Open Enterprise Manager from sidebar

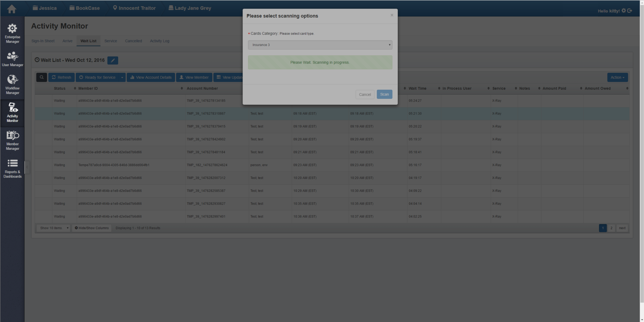[12, 33]
